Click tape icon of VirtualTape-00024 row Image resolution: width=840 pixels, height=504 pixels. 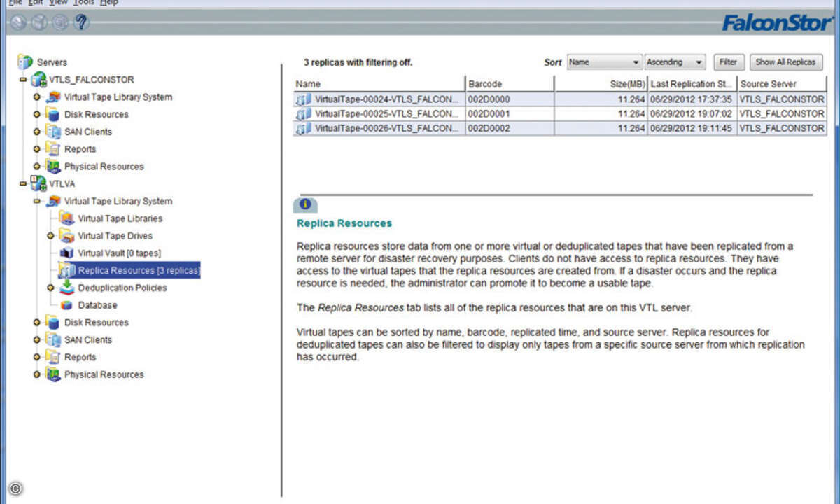(x=304, y=99)
